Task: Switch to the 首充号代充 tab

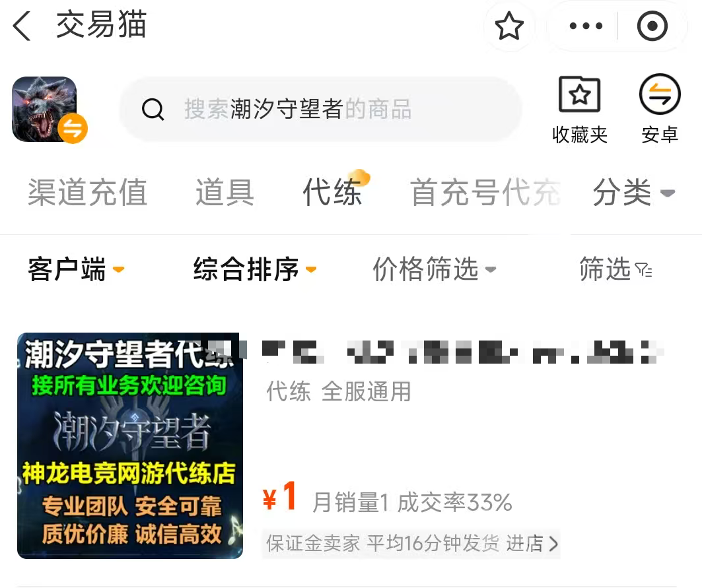Action: (485, 193)
